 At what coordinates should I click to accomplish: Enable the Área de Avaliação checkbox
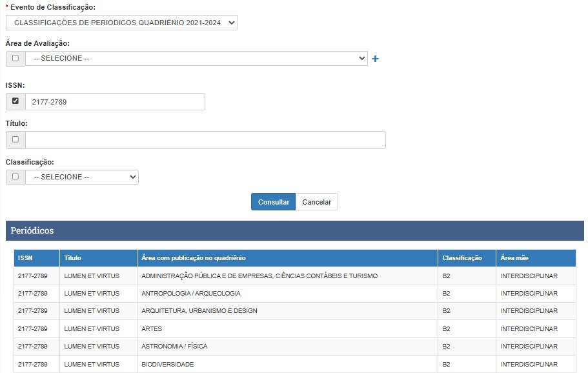pyautogui.click(x=15, y=58)
